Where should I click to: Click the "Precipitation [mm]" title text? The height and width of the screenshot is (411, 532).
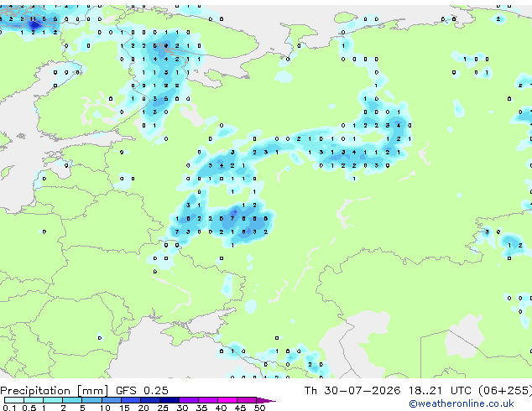point(55,391)
